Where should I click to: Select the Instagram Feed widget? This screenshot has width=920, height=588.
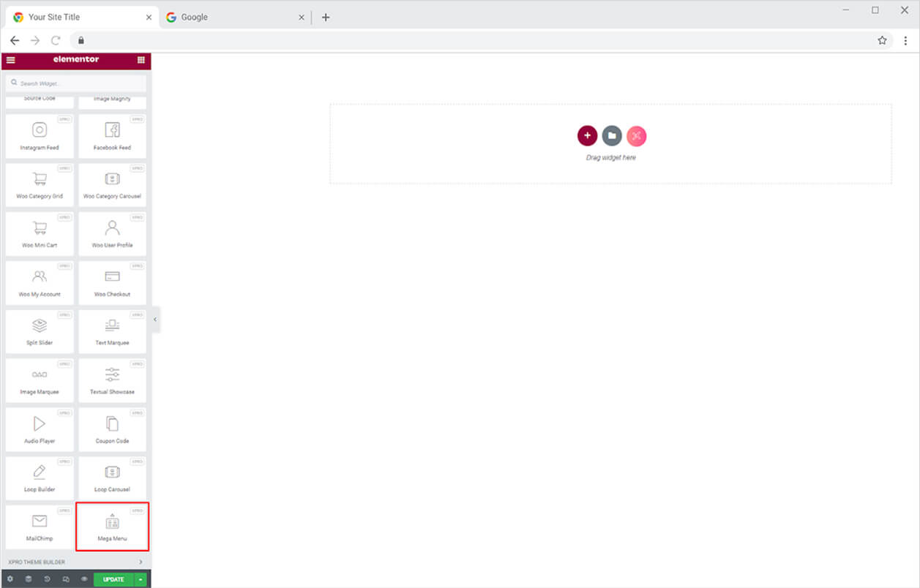tap(40, 135)
